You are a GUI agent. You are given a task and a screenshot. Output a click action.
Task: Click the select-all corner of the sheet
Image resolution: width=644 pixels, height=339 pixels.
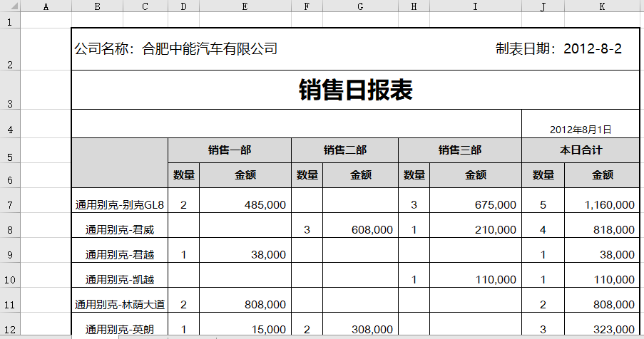[x=10, y=6]
